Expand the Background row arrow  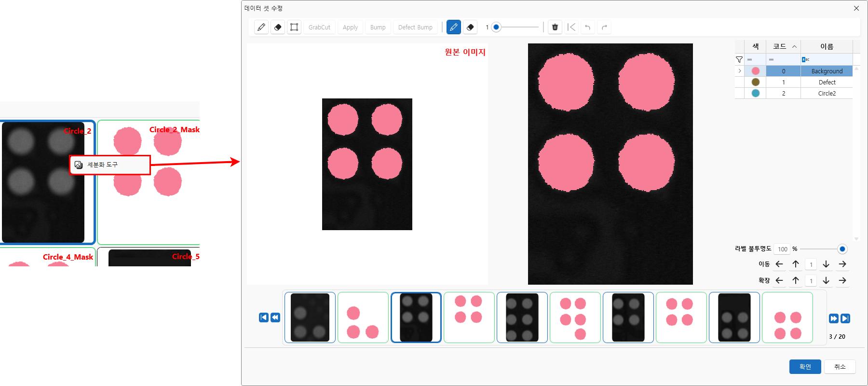coord(740,71)
